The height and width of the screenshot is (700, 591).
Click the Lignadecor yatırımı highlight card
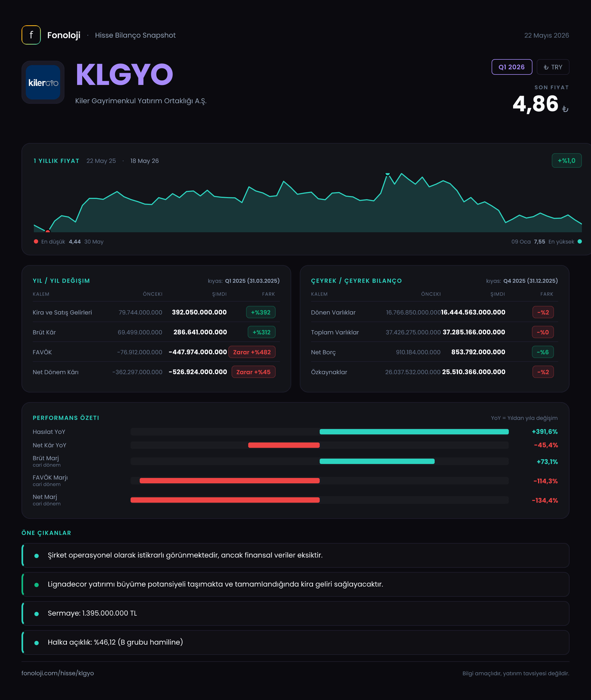pyautogui.click(x=295, y=584)
